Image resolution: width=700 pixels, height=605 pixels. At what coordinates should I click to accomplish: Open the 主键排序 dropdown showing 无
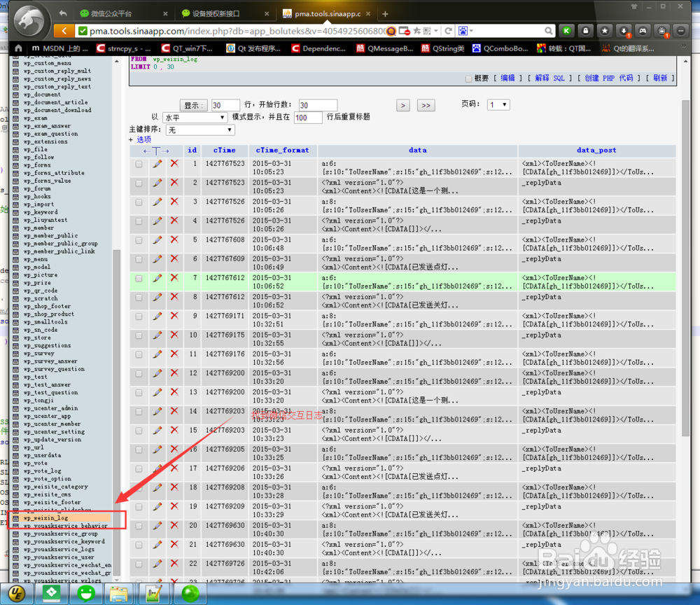(200, 130)
